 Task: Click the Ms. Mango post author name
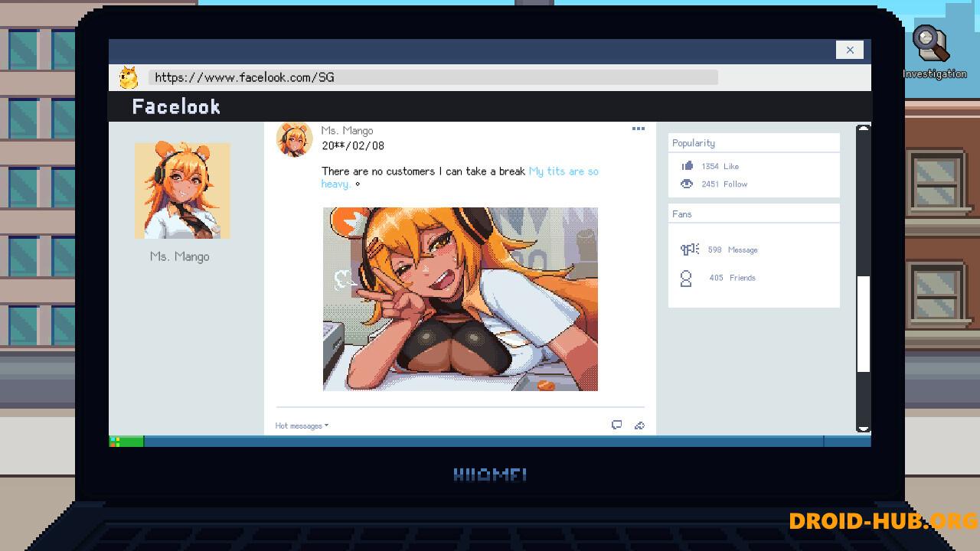coord(347,130)
